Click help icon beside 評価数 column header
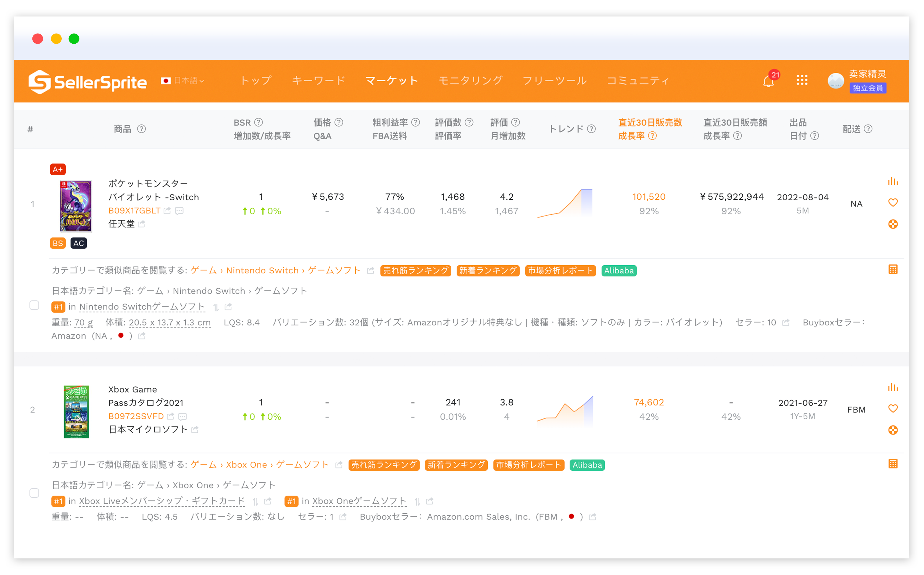Viewport: 924px width, 575px height. [469, 122]
